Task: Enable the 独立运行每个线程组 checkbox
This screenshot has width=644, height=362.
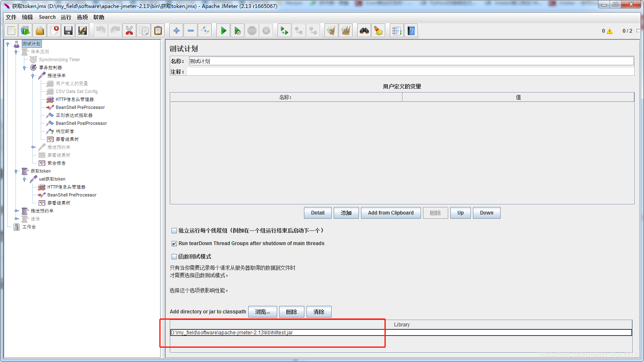Action: (174, 230)
